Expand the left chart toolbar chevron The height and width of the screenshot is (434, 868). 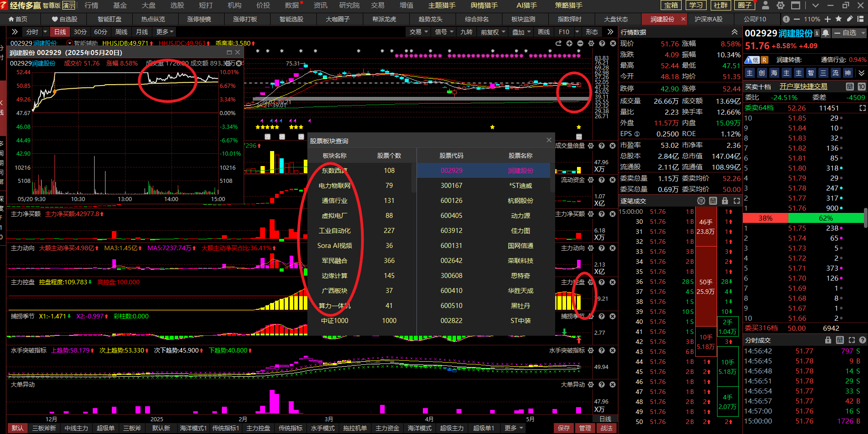click(15, 32)
